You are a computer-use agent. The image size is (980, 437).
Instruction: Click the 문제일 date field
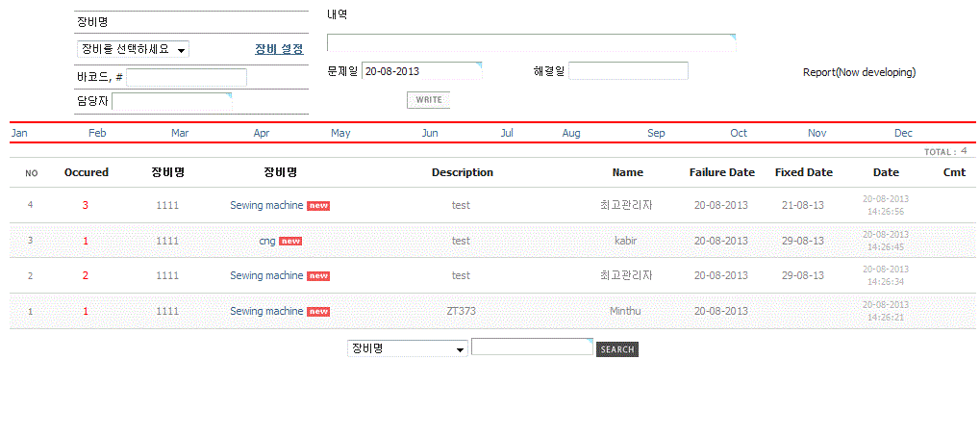[x=421, y=71]
